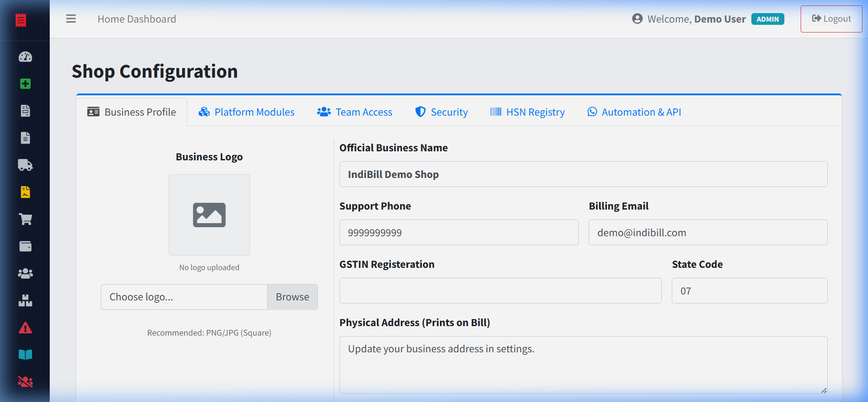
Task: Open the red crossed-out users icon
Action: (x=25, y=382)
